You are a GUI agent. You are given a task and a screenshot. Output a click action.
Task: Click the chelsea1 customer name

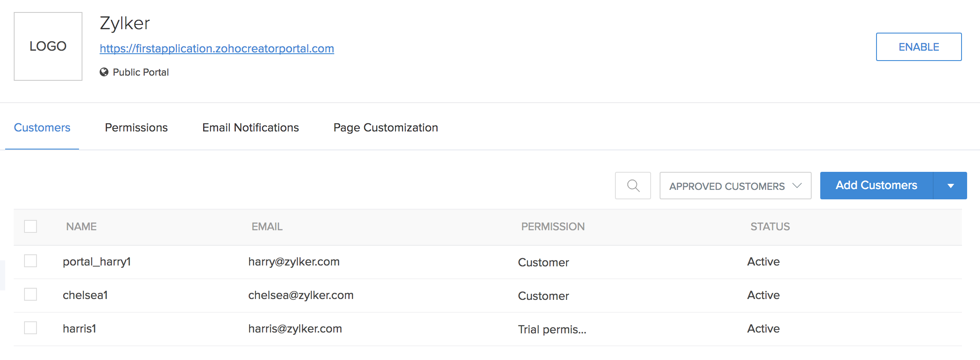(x=85, y=295)
